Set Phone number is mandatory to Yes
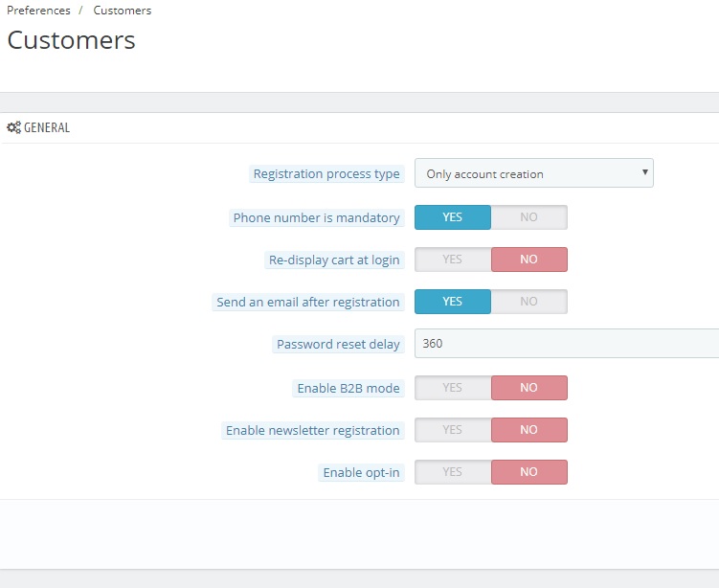 [453, 217]
